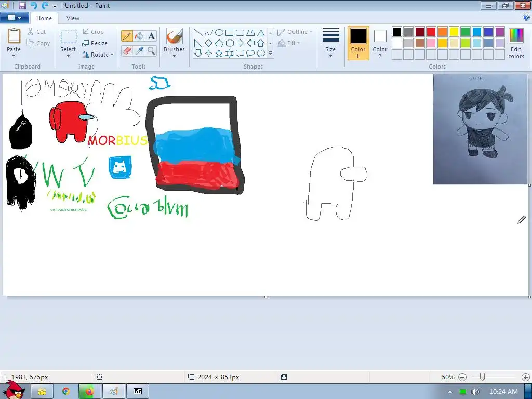Choose the Five-point star shape
The height and width of the screenshot is (399, 532).
pyautogui.click(x=219, y=54)
